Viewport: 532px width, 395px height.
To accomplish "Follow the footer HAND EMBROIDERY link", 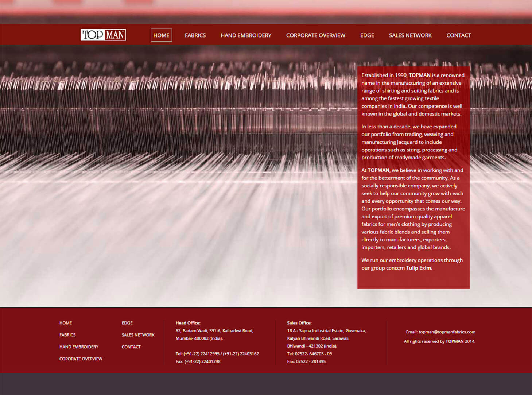I will pos(79,347).
